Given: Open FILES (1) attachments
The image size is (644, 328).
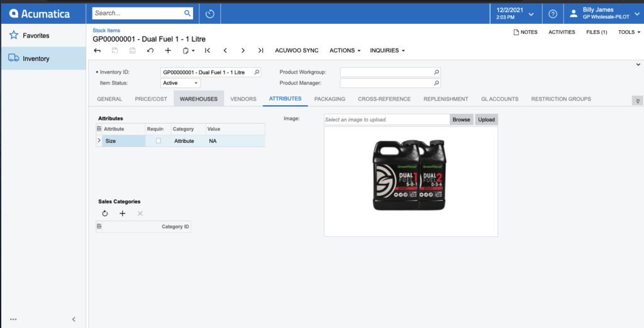Looking at the screenshot, I should point(597,32).
